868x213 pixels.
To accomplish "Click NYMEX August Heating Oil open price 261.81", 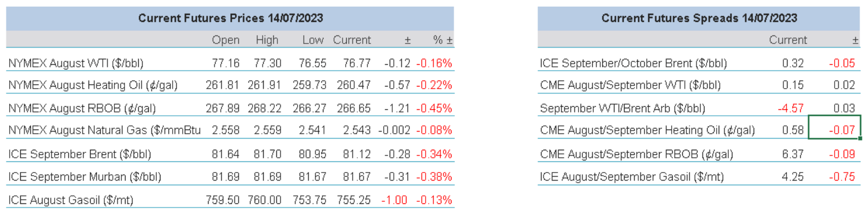I will (x=222, y=85).
